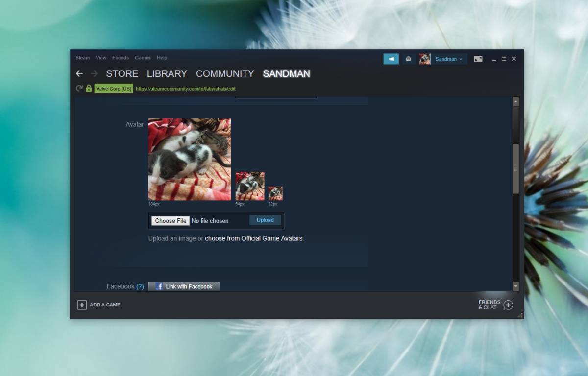Click the Avatar field label
The height and width of the screenshot is (376, 588).
coord(135,124)
